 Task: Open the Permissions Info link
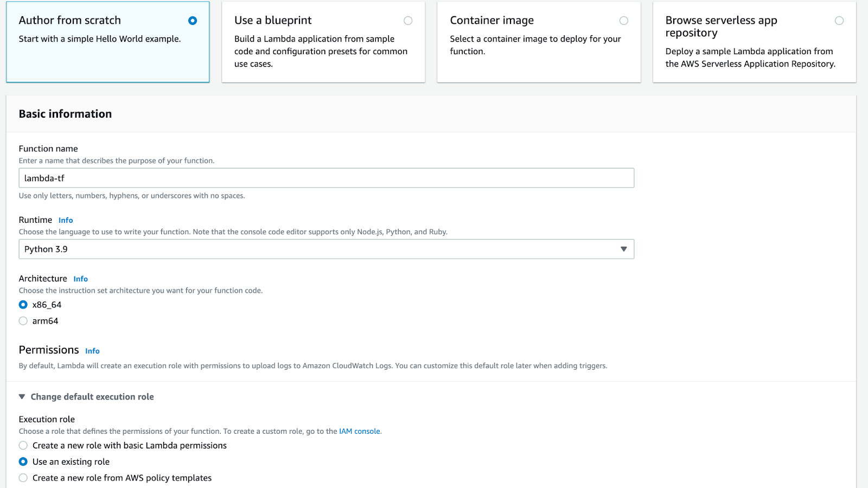pyautogui.click(x=92, y=351)
